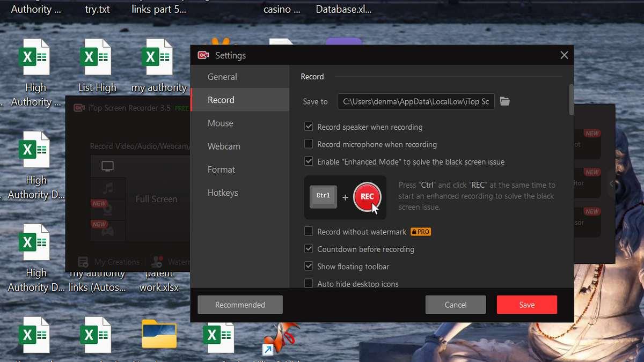Open the General settings tab
Image resolution: width=644 pixels, height=362 pixels.
coord(240,77)
